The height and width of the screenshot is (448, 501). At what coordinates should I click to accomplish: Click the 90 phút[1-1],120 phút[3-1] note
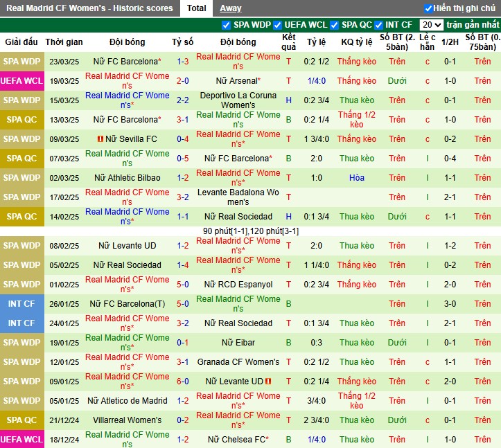251,231
